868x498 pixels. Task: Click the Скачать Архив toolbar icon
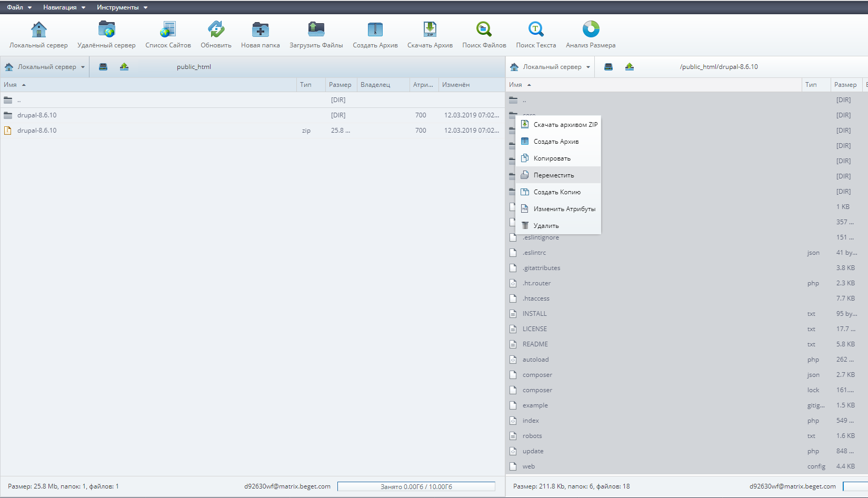430,29
